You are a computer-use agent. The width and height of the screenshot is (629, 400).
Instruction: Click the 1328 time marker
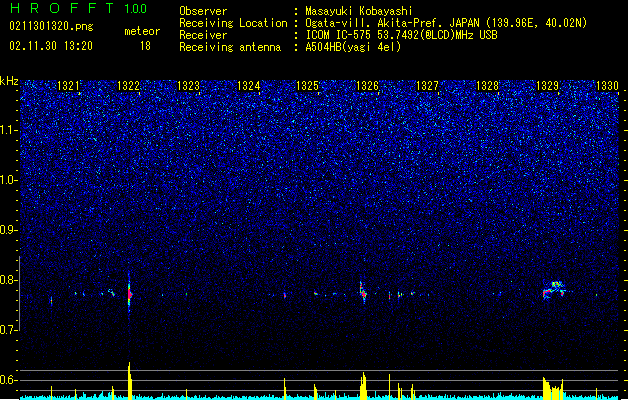(487, 86)
